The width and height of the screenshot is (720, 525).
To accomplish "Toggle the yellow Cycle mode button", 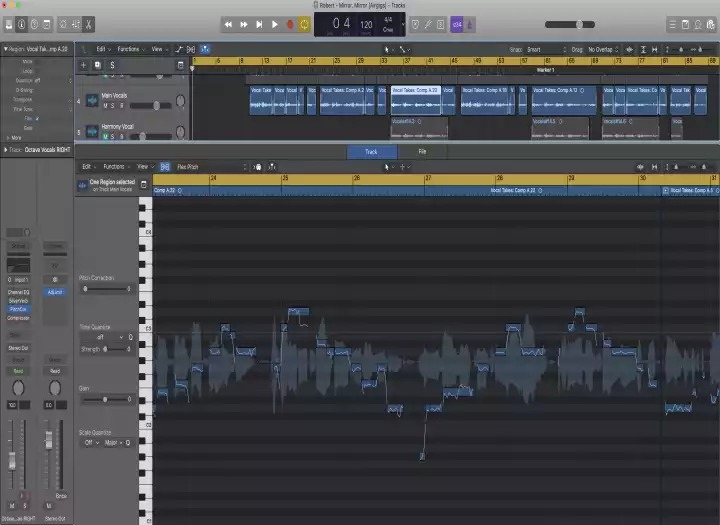I will [304, 24].
